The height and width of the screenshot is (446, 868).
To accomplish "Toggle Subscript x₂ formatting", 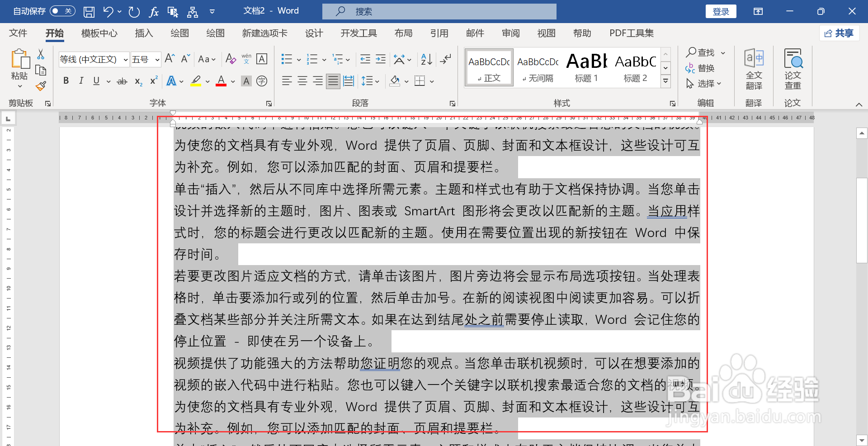I will (138, 81).
